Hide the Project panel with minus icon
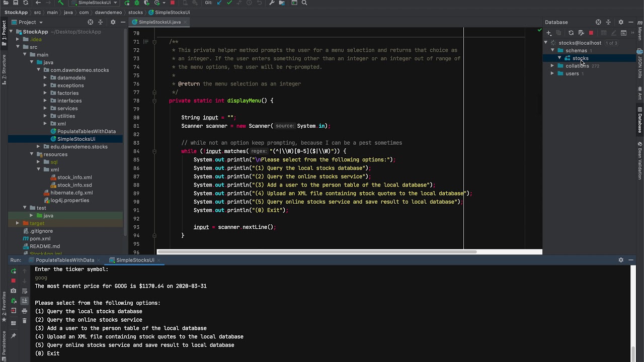644x362 pixels. (x=123, y=22)
